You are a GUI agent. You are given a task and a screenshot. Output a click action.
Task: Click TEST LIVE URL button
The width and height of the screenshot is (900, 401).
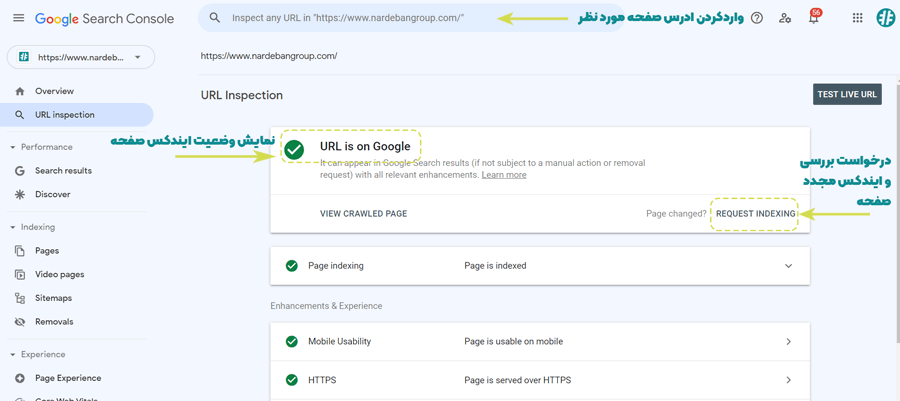coord(847,94)
